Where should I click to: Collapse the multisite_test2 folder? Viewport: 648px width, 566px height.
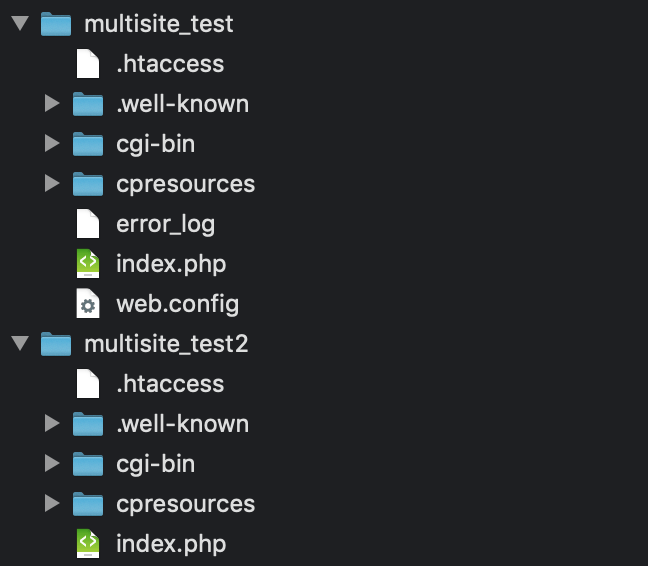pos(19,344)
